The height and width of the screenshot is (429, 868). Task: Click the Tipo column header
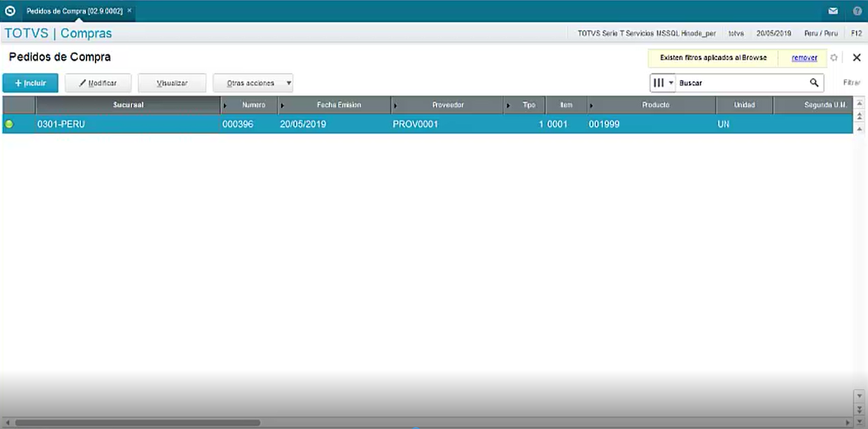(525, 105)
